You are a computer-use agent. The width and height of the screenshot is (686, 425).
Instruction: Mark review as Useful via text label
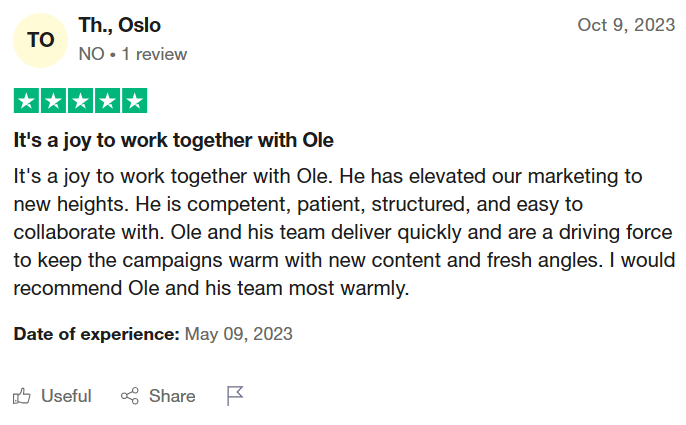pos(66,396)
